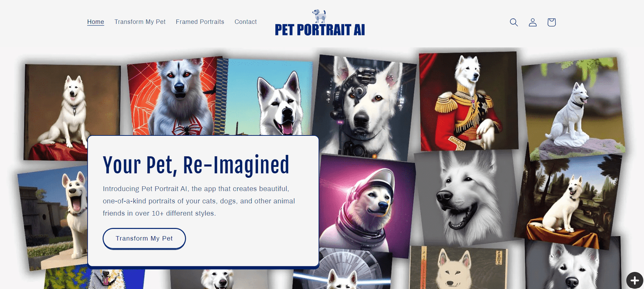Open the Framed Portraits page
The width and height of the screenshot is (644, 289).
(200, 22)
